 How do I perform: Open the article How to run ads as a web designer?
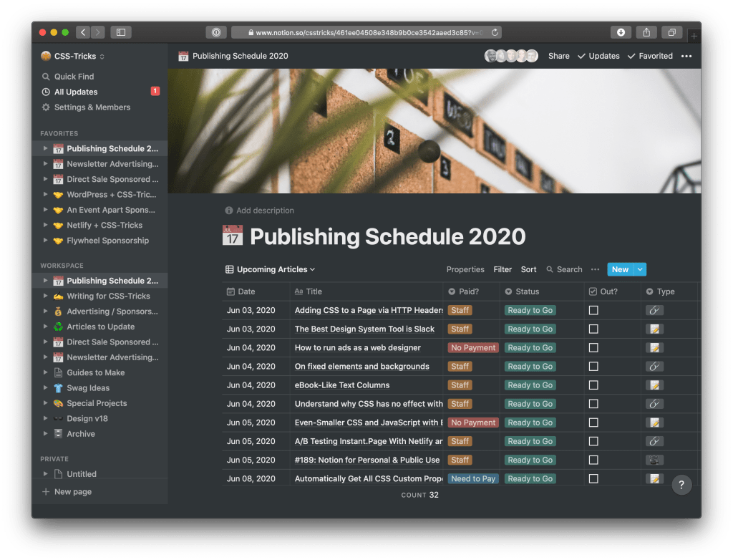pos(358,347)
